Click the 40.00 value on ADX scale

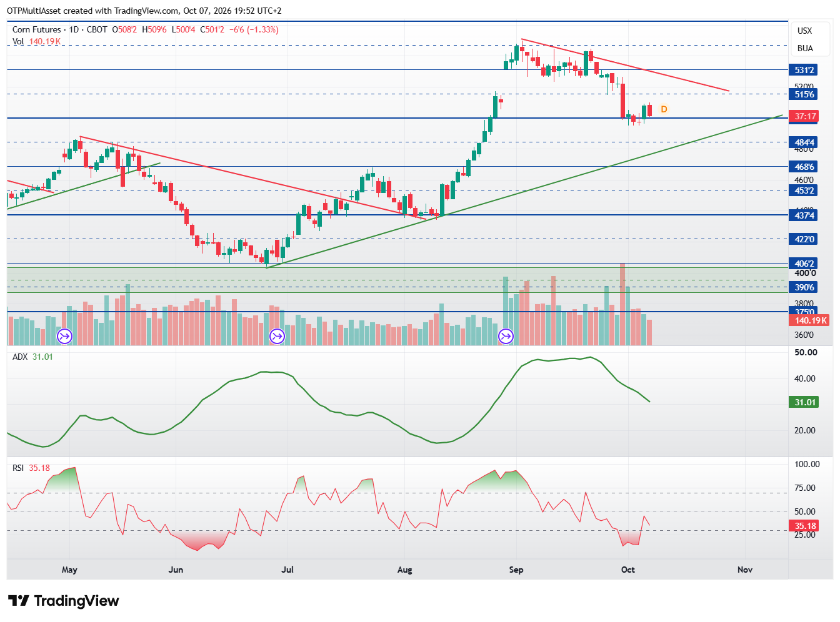805,378
